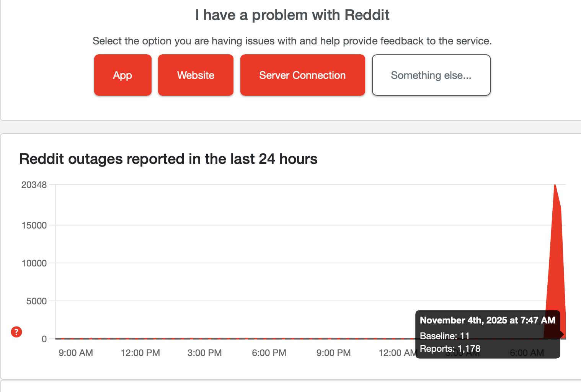581x392 pixels.
Task: Click the red help question mark icon
Action: pyautogui.click(x=16, y=332)
